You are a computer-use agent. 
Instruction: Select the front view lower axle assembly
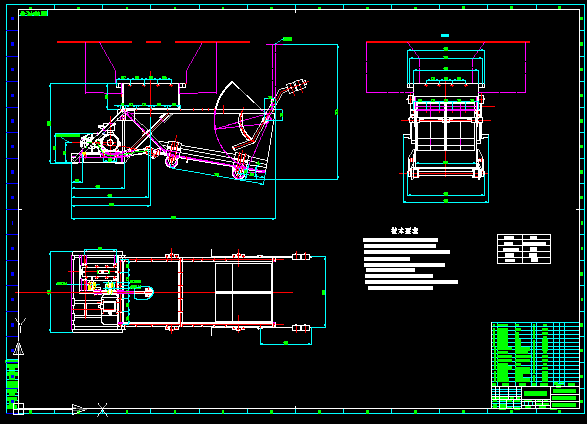[x=446, y=173]
